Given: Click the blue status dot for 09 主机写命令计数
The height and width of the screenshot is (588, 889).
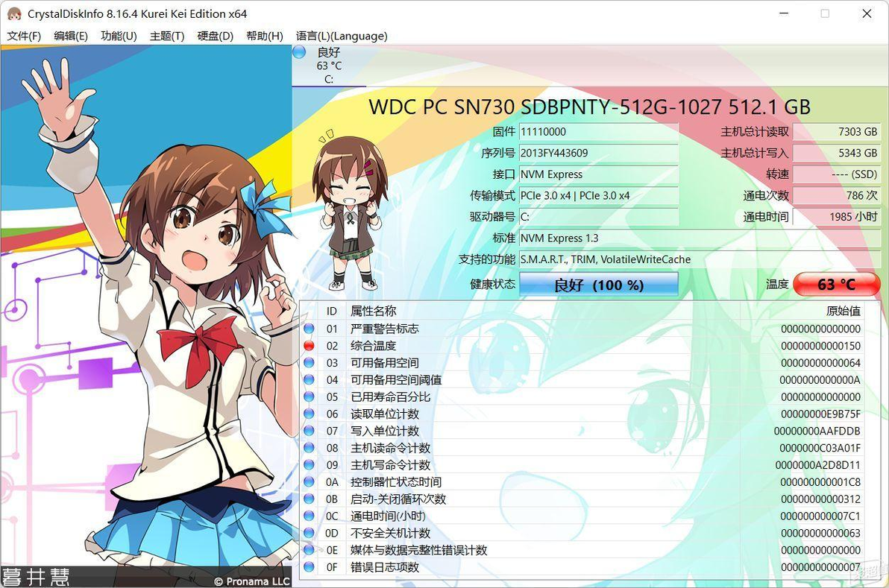Looking at the screenshot, I should tap(309, 464).
